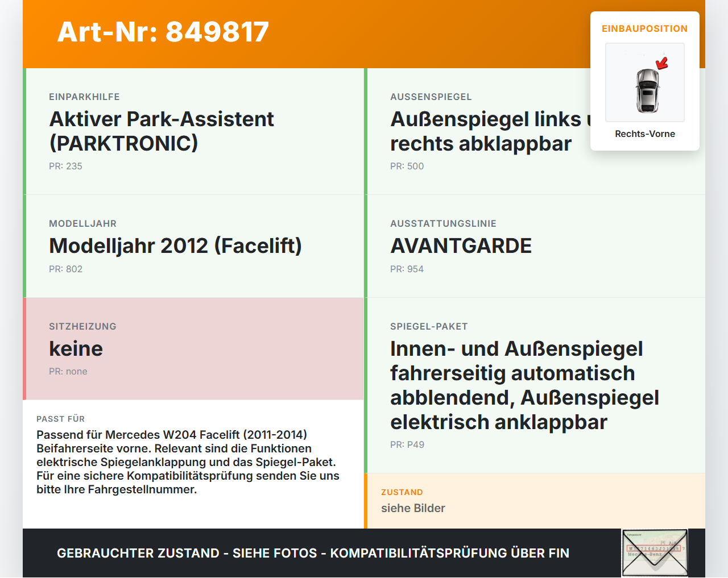Click the Passend für Mercedes W204 description paragraph
Viewport: 728px width, 578px height.
pos(188,462)
